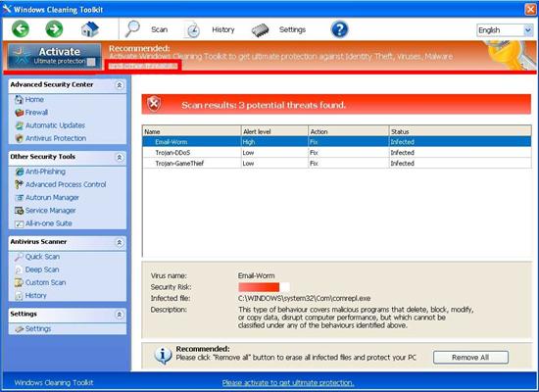The image size is (539, 392).
Task: Click the Custom Scan icon
Action: (x=19, y=282)
